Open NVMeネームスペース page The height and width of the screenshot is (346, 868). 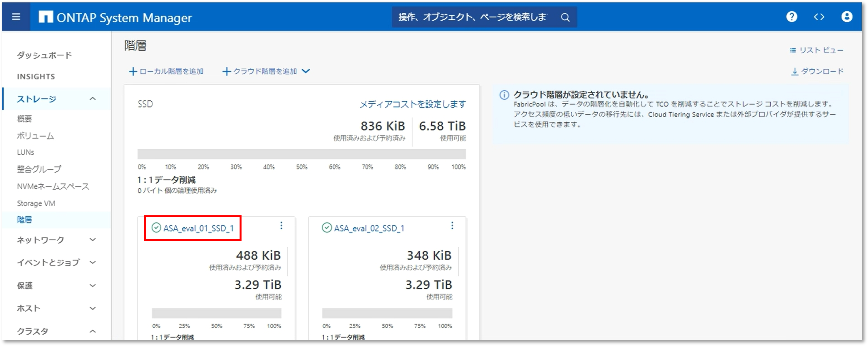(53, 186)
